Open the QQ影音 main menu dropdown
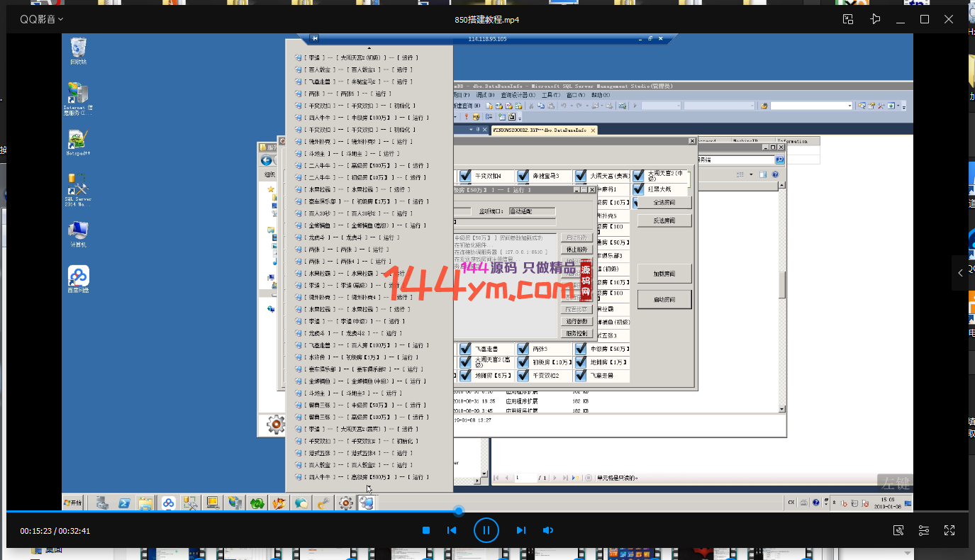 tap(41, 19)
